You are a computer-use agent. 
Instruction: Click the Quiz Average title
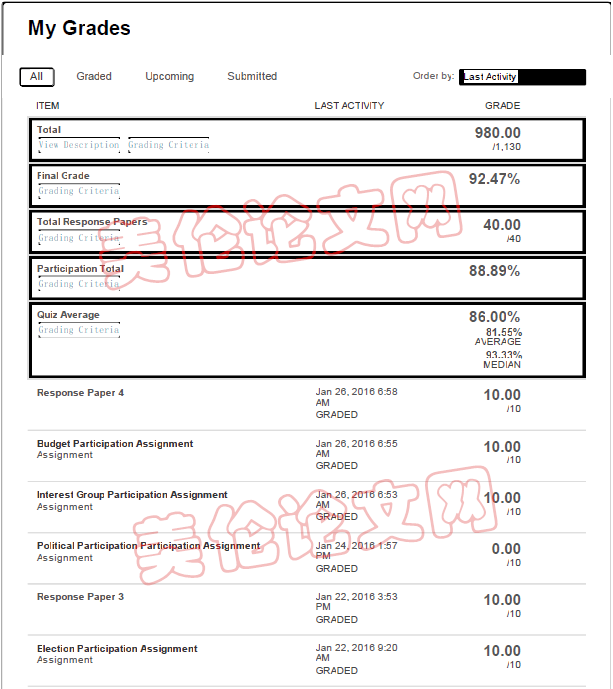(68, 315)
